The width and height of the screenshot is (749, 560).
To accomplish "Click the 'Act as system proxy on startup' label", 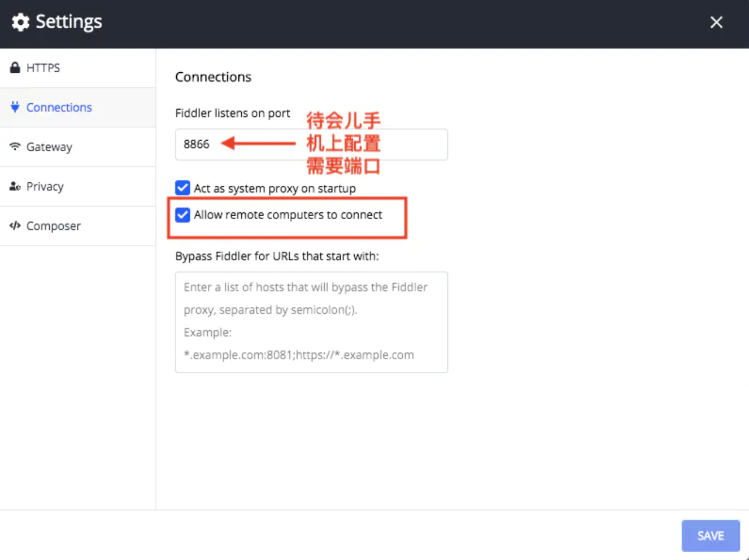I will tap(275, 189).
